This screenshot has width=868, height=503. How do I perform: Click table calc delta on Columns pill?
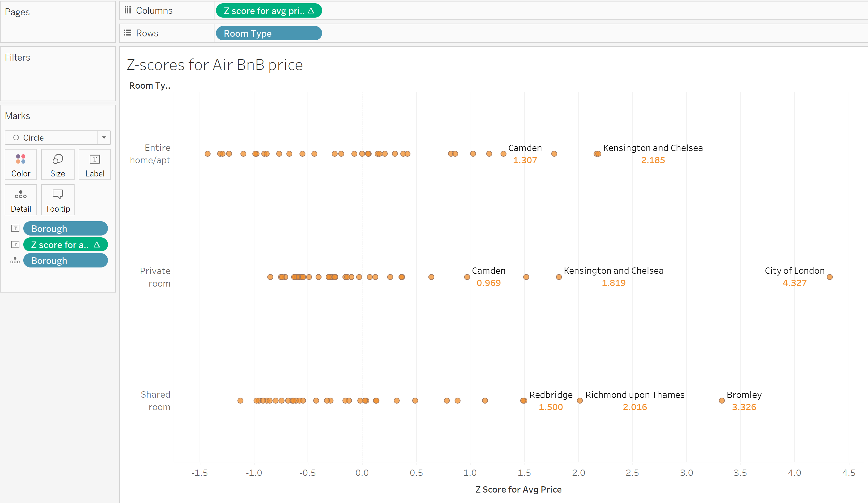point(311,11)
